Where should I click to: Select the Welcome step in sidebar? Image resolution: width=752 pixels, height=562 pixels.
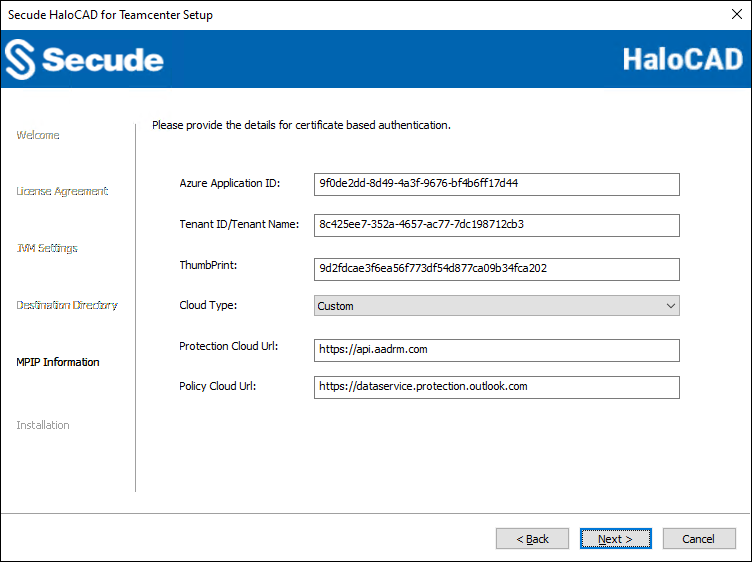point(38,135)
